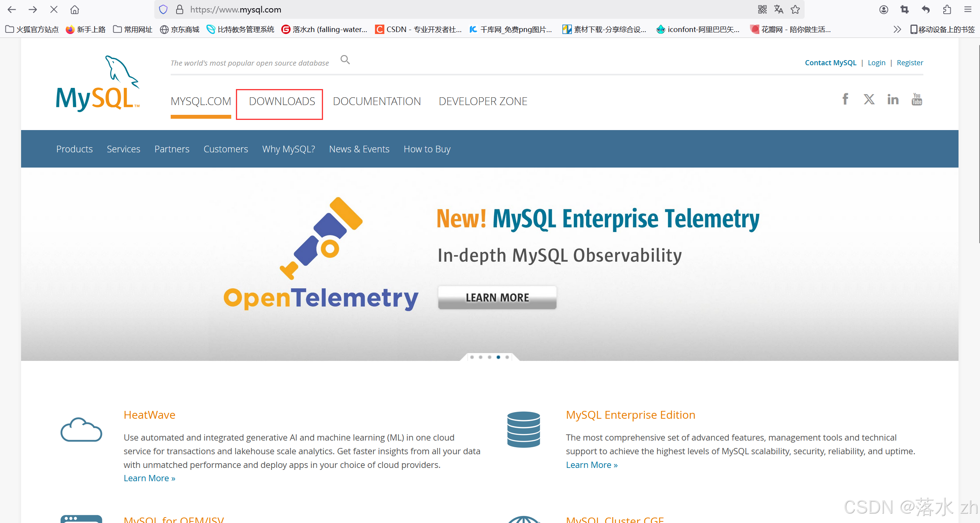Click the MySQL dolphin logo
This screenshot has height=523, width=980.
coord(98,83)
